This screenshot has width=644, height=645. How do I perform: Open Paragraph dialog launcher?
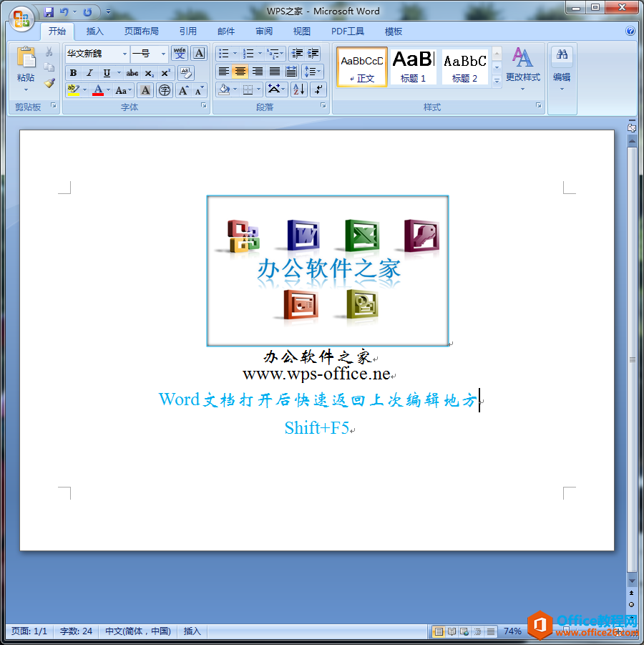pos(323,106)
